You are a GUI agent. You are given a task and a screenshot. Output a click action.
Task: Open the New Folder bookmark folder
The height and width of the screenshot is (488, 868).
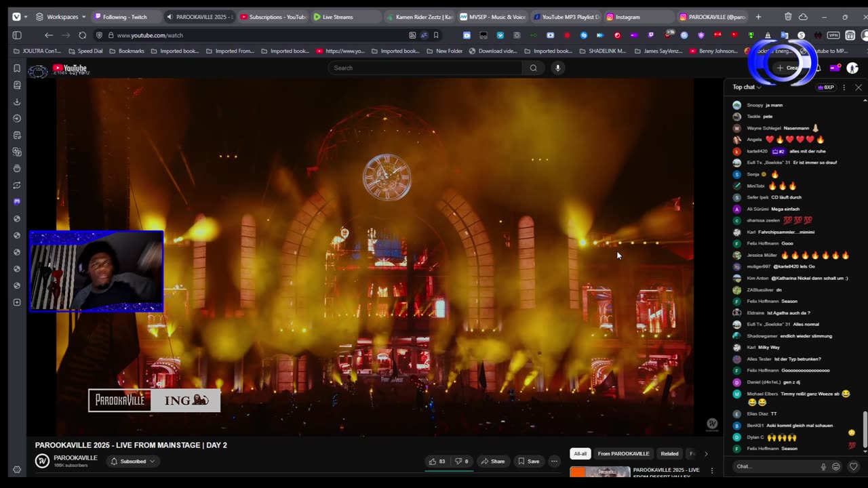point(444,51)
